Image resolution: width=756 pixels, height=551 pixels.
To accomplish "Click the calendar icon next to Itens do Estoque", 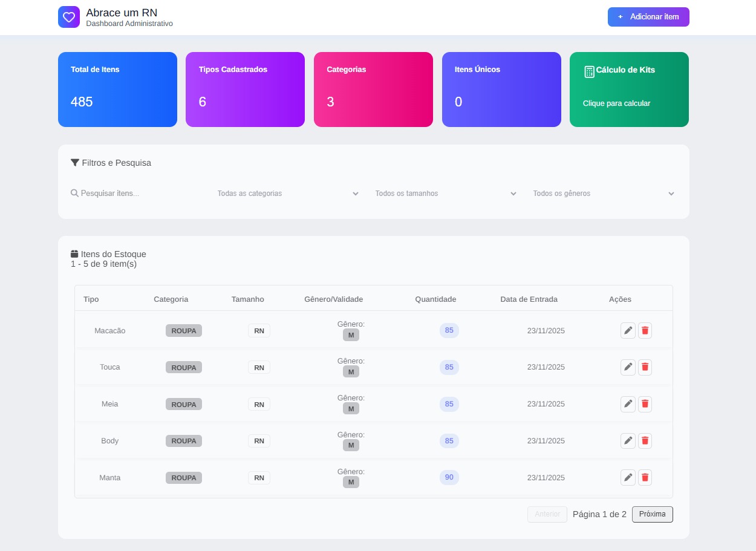I will [x=74, y=253].
